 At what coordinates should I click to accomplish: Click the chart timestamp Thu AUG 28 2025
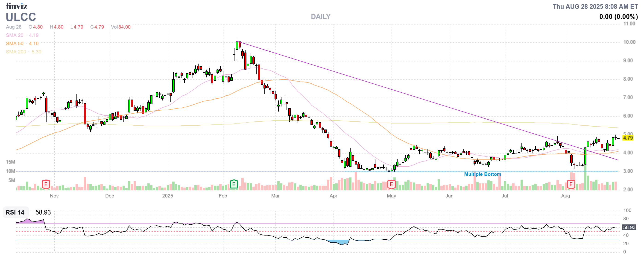click(x=595, y=6)
